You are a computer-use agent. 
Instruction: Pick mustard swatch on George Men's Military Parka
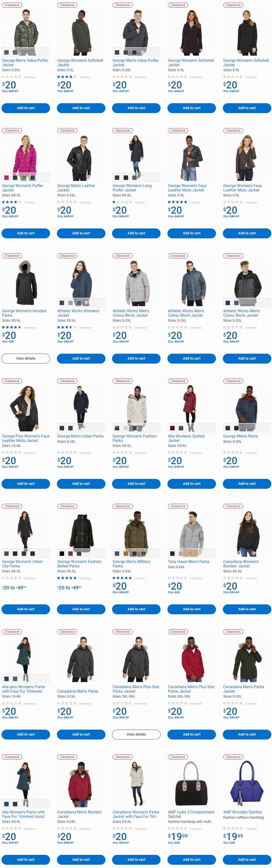tap(126, 553)
